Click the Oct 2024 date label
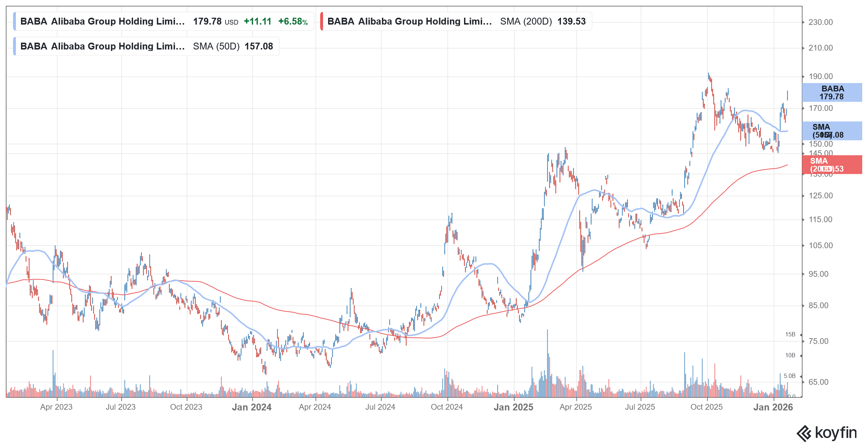This screenshot has height=448, width=868. tap(447, 407)
